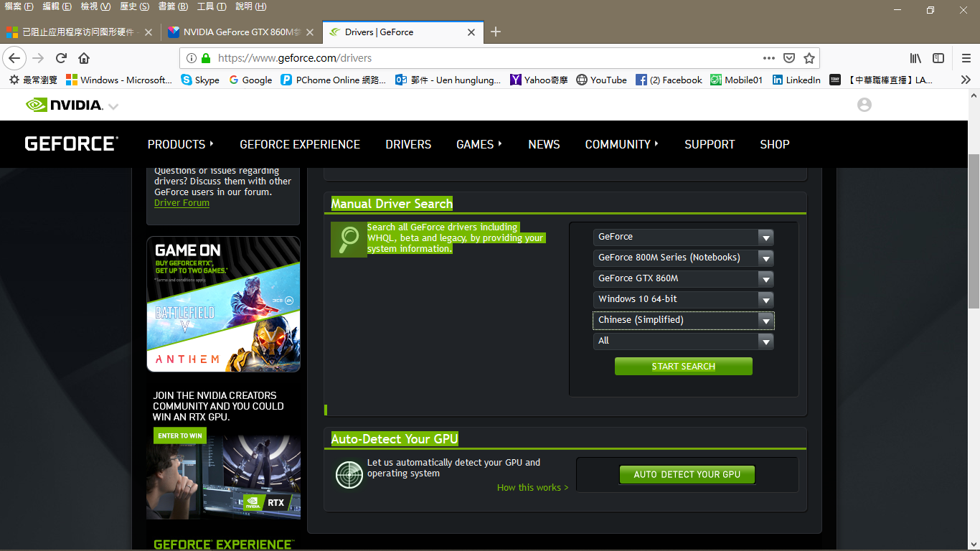Screen dimensions: 980x551
Task: Open the 最常瀏覽 most visited bookmark
Action: click(33, 80)
